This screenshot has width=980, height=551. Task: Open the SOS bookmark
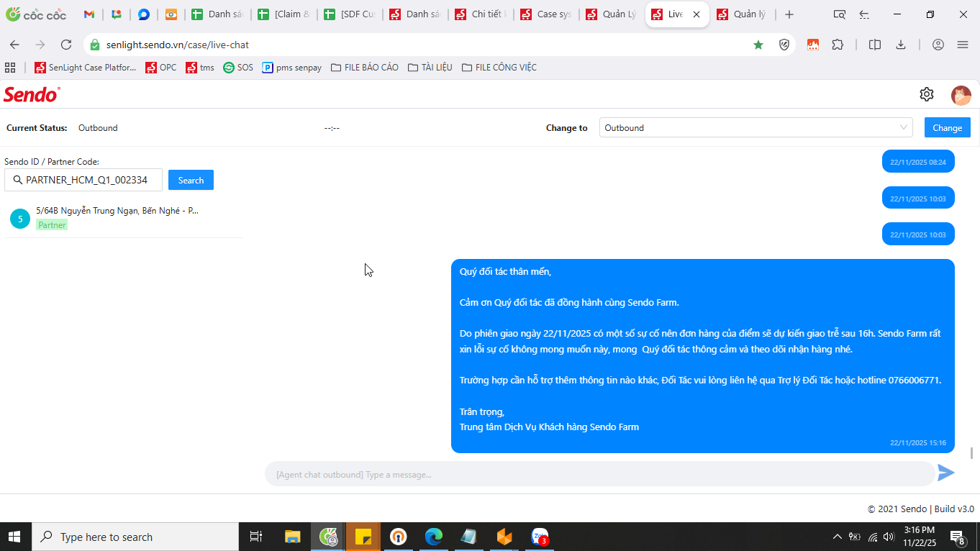coord(238,68)
